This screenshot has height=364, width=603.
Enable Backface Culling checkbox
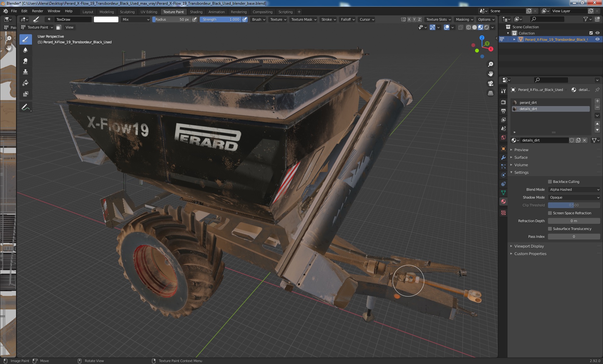(550, 182)
